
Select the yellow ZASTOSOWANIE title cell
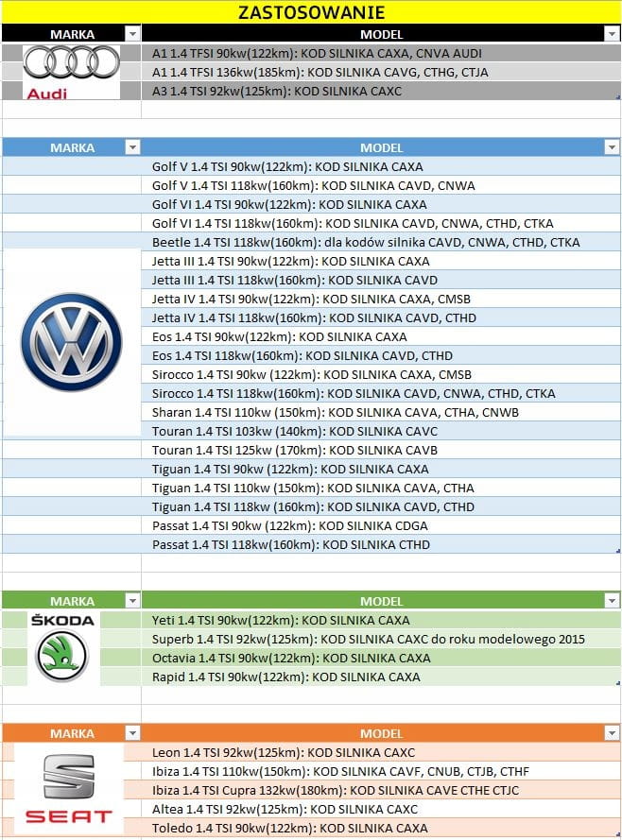(x=311, y=12)
